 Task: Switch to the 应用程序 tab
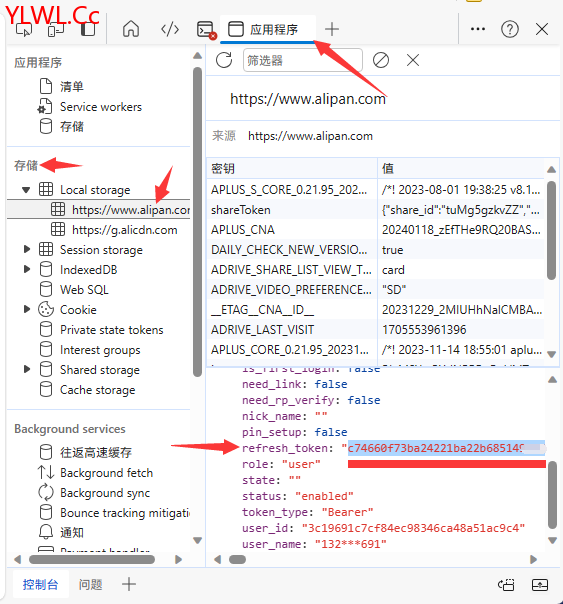point(268,29)
